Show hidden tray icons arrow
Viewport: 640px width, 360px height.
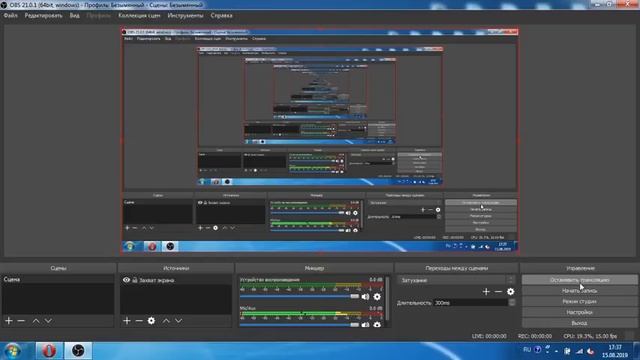tap(556, 351)
